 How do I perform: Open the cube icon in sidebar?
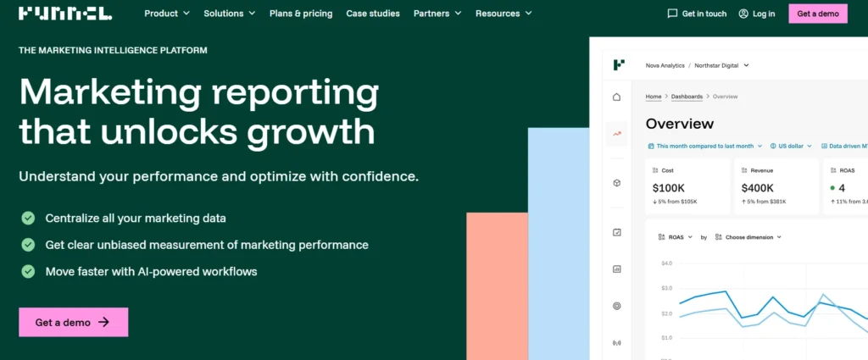616,183
